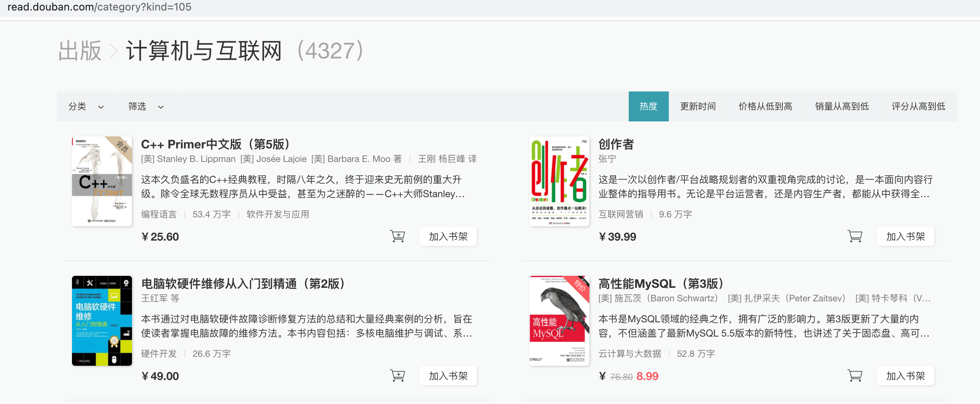
Task: Click 加入书架 for 电脑软硬件维修从入门到精通
Action: [448, 376]
